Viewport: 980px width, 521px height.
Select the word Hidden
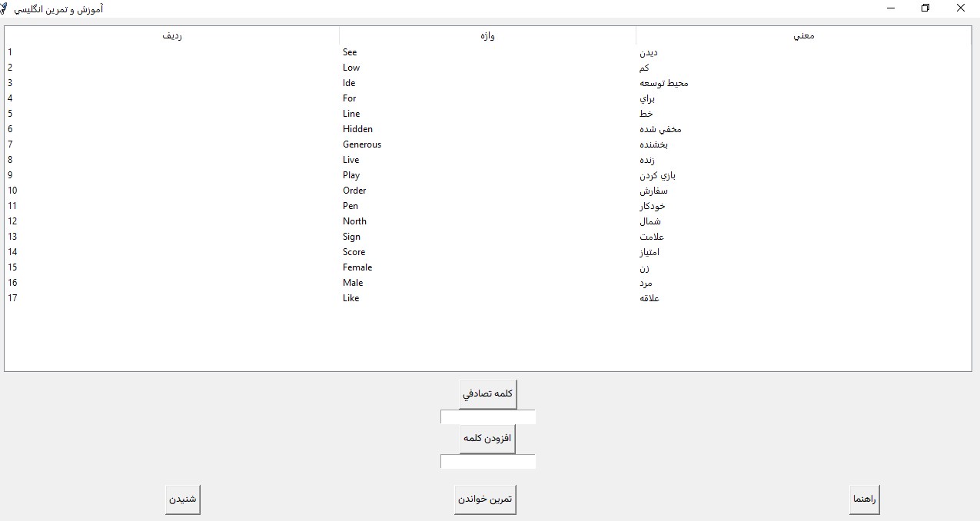pos(357,129)
